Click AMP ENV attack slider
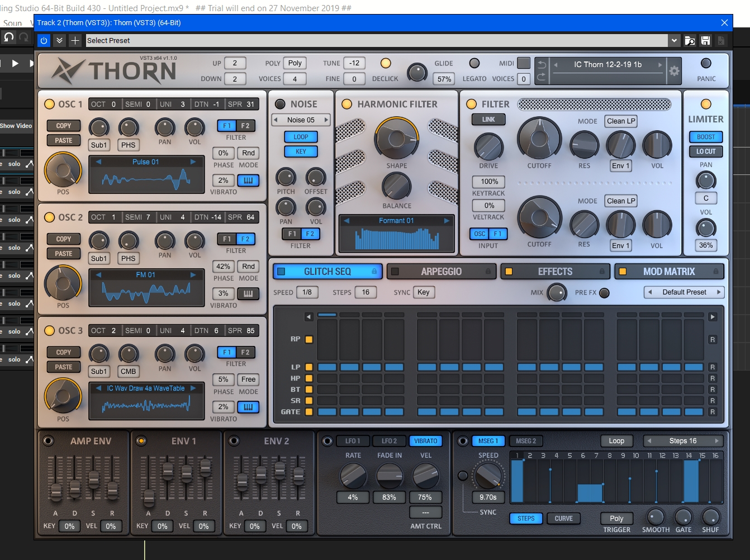The height and width of the screenshot is (560, 750). point(56,492)
